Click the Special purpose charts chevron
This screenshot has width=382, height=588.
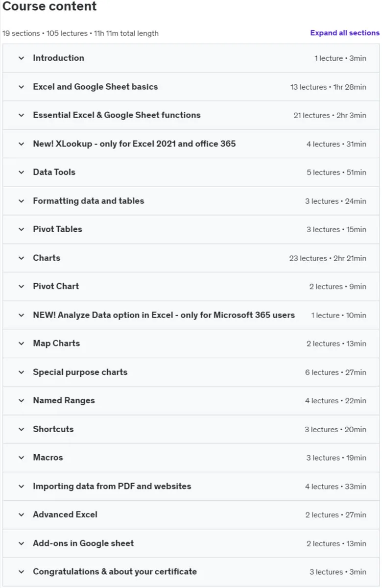point(21,372)
